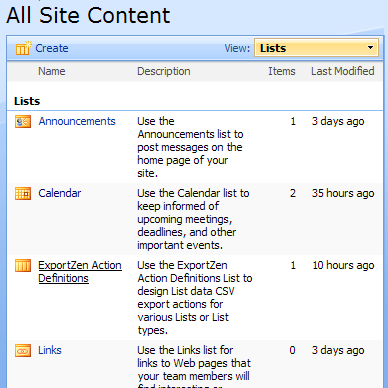Click the All Site Content page title

[x=88, y=15]
